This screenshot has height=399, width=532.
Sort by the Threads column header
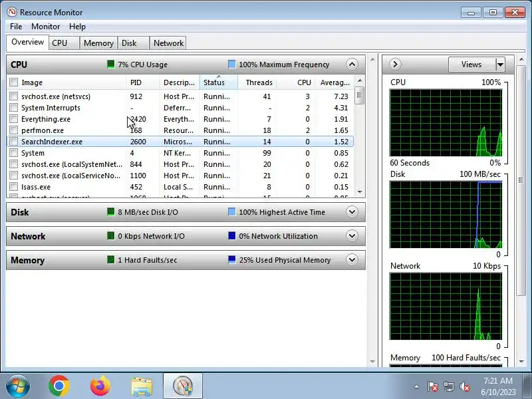[x=257, y=82]
